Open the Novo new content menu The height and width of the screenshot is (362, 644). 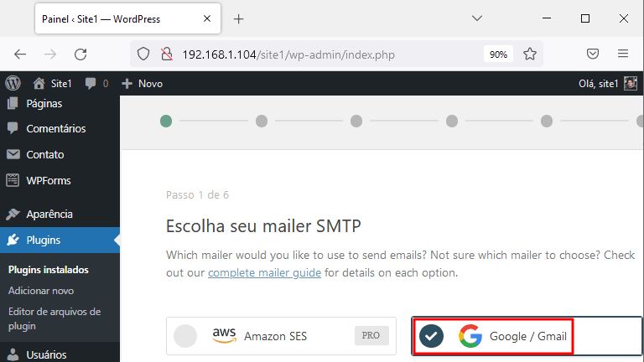(143, 84)
